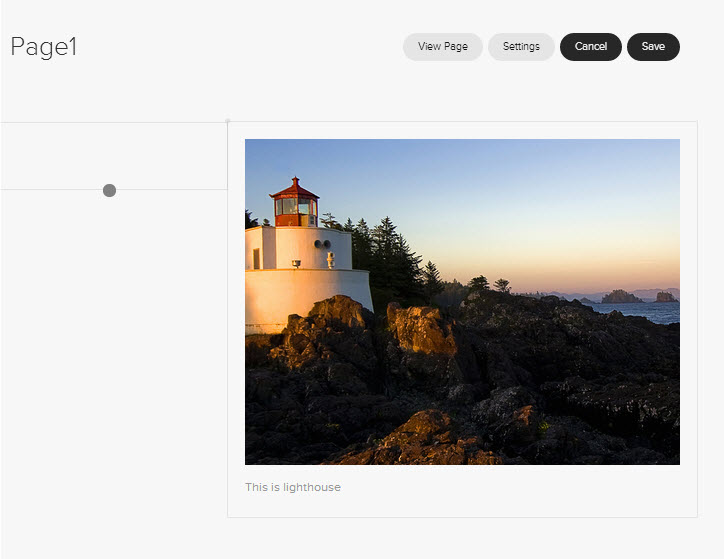724x559 pixels.
Task: Click the gray insert point dot
Action: click(x=109, y=190)
